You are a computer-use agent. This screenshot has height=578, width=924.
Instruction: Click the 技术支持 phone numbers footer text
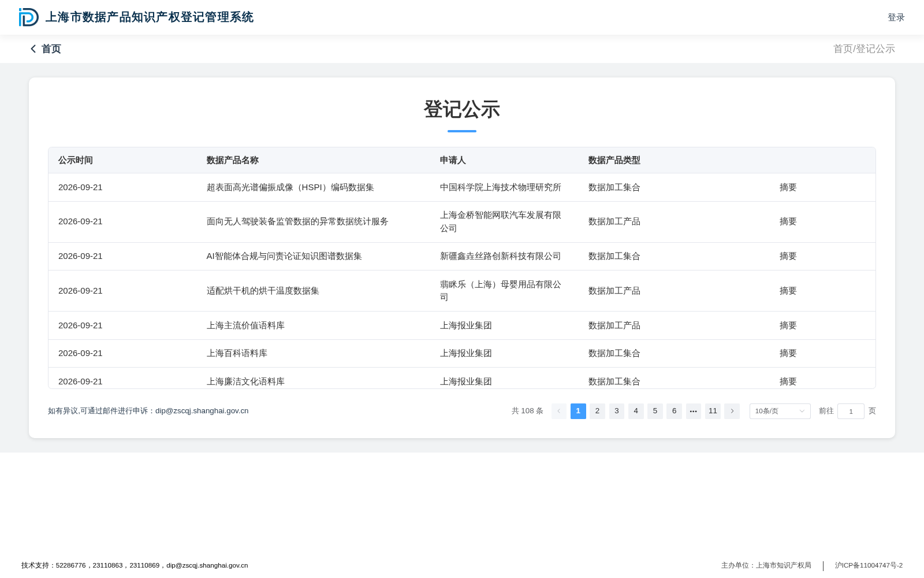(x=135, y=565)
